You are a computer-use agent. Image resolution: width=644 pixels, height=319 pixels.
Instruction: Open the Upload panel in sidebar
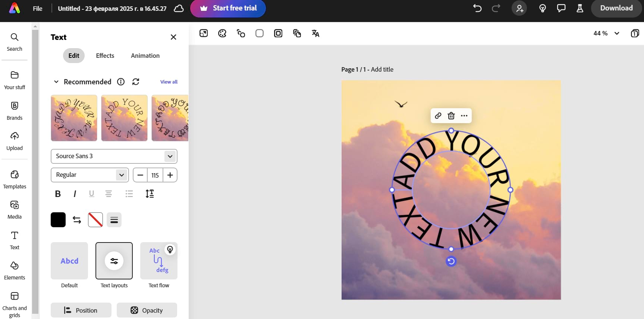click(x=15, y=141)
